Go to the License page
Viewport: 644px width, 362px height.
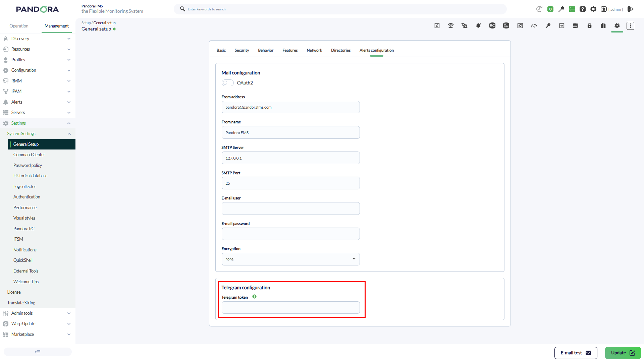pos(14,292)
